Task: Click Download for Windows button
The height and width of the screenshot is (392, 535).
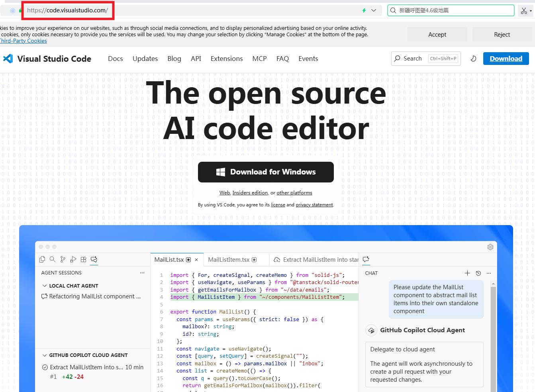Action: coord(266,172)
